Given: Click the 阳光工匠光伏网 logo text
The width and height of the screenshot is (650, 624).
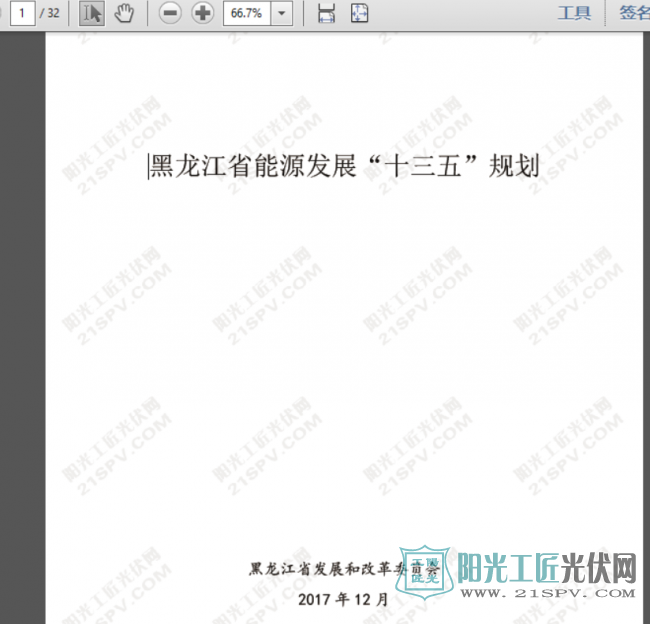Looking at the screenshot, I should [547, 568].
